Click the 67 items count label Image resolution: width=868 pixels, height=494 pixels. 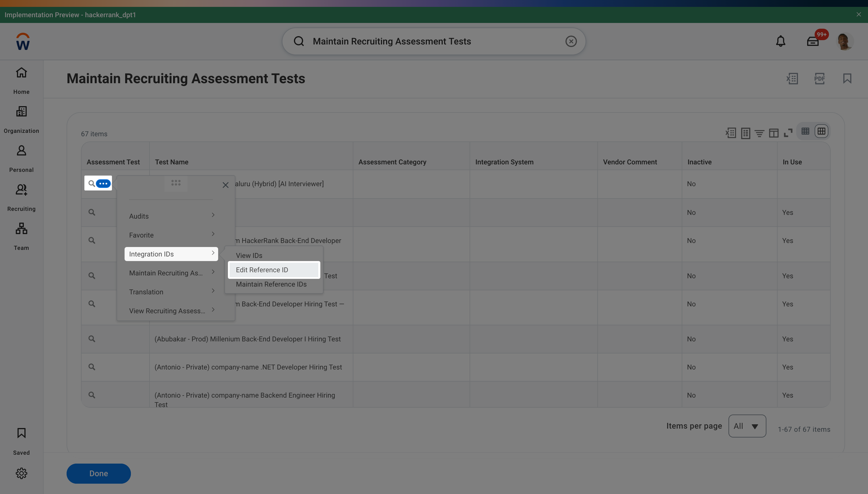coord(94,134)
